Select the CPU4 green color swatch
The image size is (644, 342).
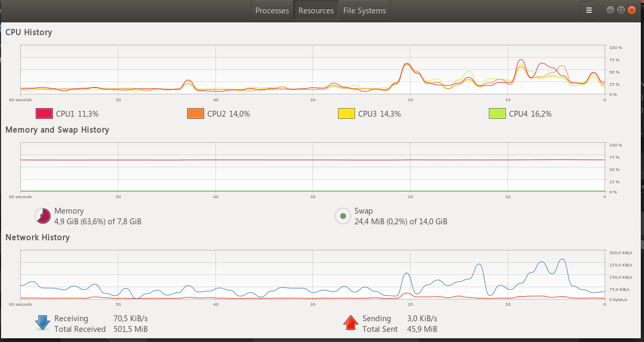pyautogui.click(x=496, y=113)
